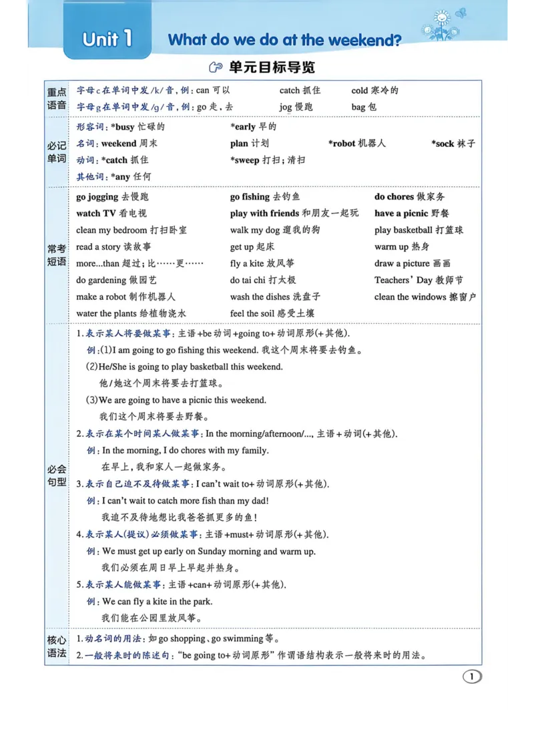This screenshot has height=756, width=534.
Task: Click the word 'bag 包'
Action: 364,107
